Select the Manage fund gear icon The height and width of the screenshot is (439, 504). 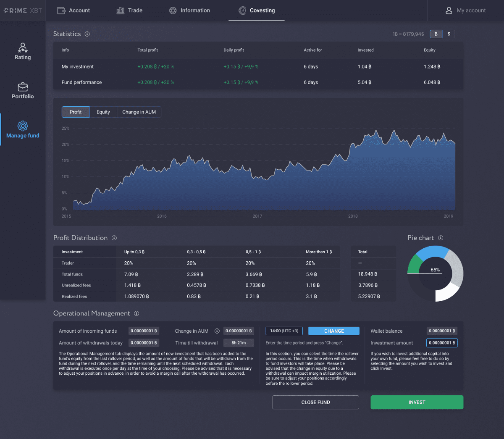click(23, 126)
